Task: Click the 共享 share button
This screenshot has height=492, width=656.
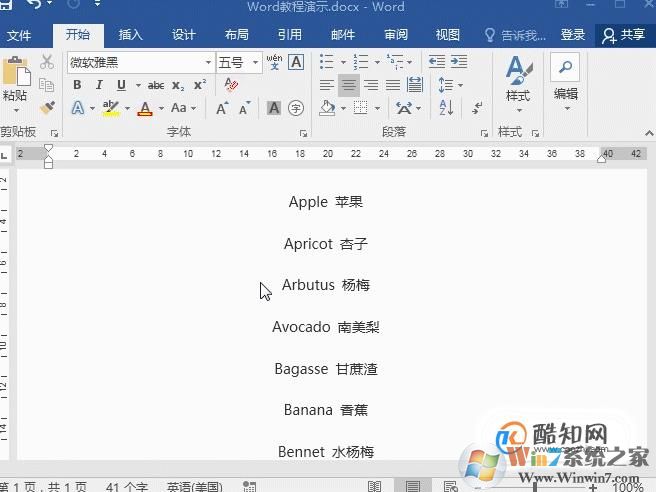Action: click(x=624, y=35)
